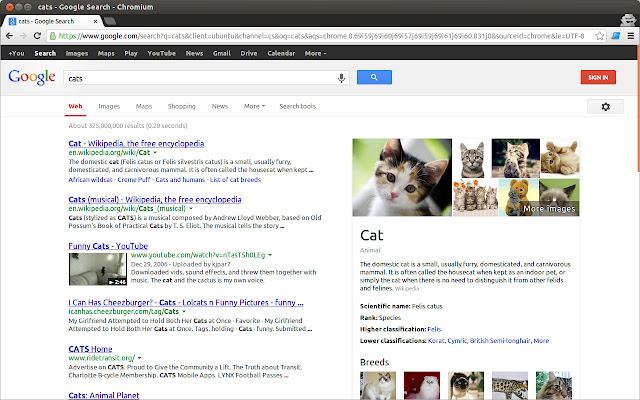Screen dimensions: 640x400
Task: Click More images on the cat photo grid
Action: (549, 209)
